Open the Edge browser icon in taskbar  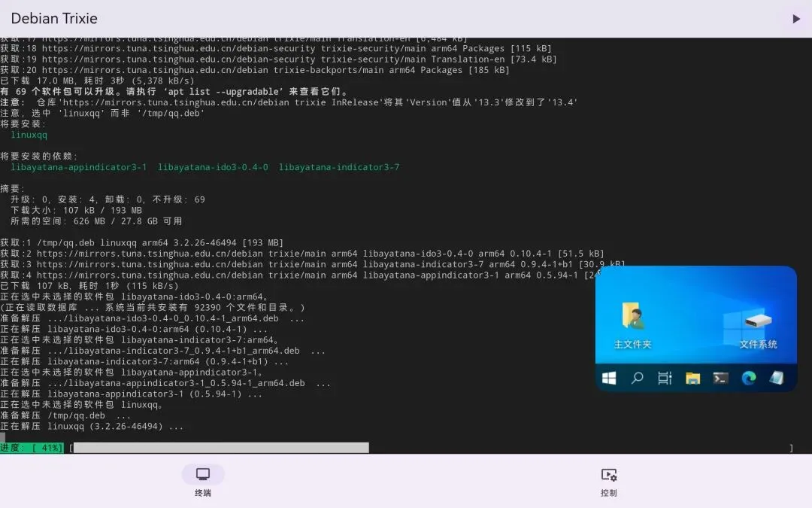tap(748, 378)
